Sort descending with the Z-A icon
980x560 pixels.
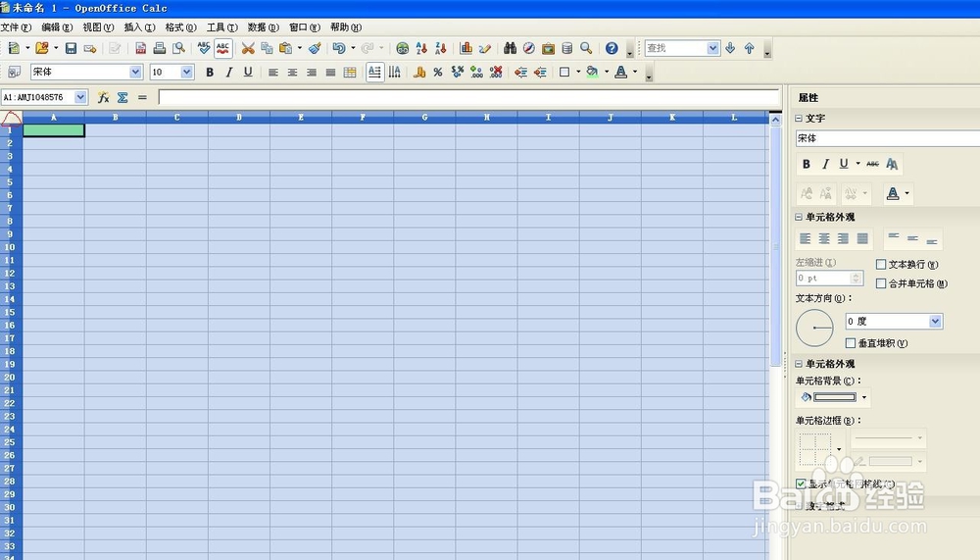tap(441, 48)
